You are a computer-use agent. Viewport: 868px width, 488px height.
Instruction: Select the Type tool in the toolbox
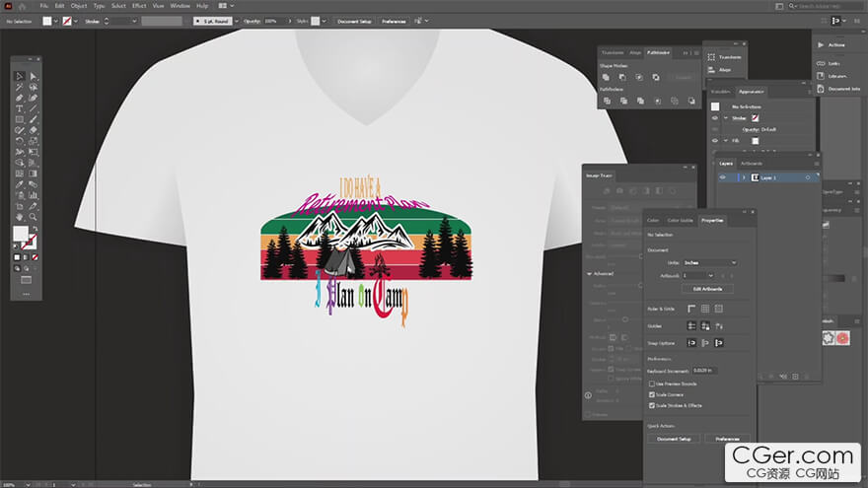point(19,108)
